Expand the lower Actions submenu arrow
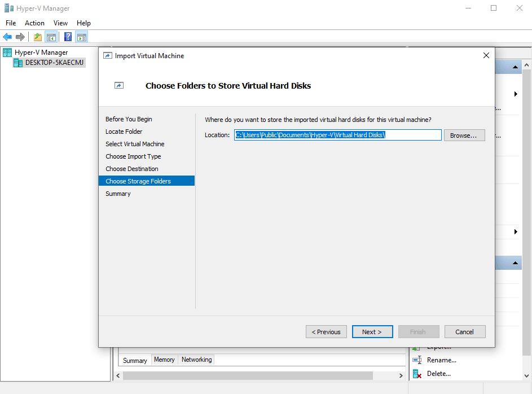This screenshot has width=532, height=394. [516, 232]
